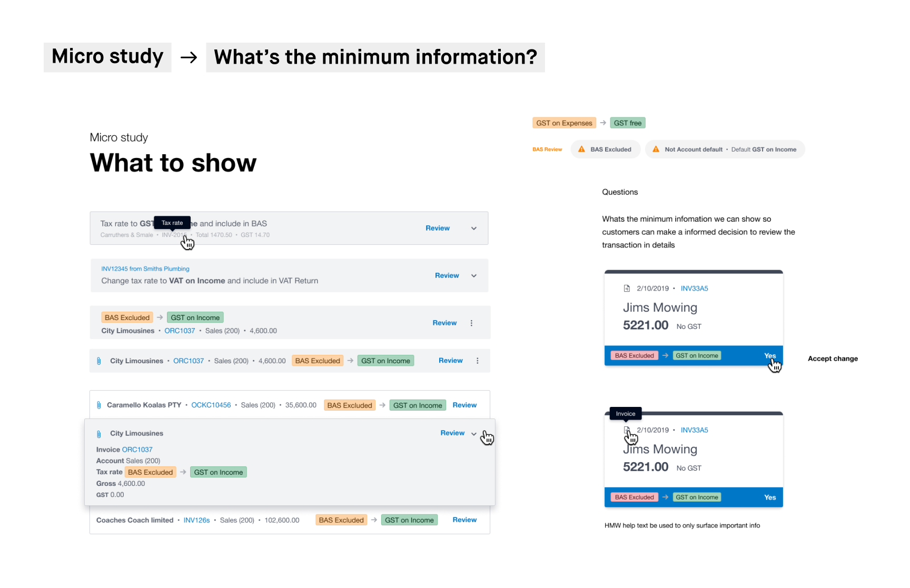Click the arrow between BAS Excluded and GST on Income tags
Screen dimensions: 910x588
160,317
